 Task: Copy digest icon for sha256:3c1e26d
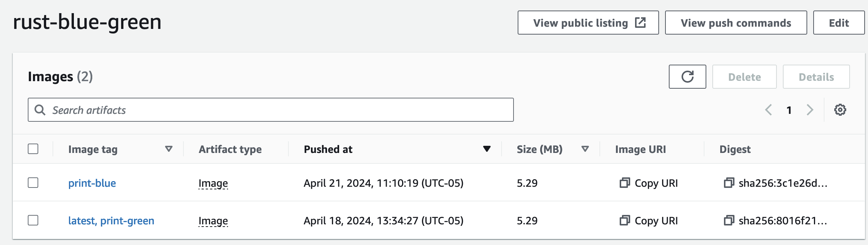(x=729, y=183)
